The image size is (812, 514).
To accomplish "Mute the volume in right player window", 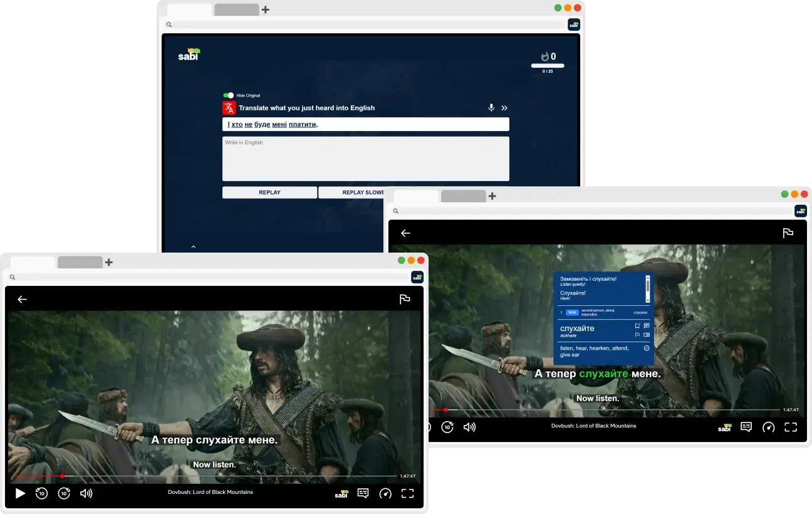I will pos(470,427).
